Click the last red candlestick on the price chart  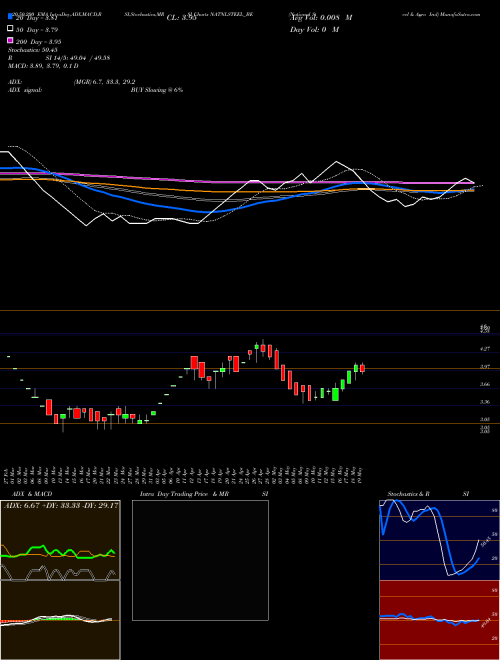tap(362, 368)
